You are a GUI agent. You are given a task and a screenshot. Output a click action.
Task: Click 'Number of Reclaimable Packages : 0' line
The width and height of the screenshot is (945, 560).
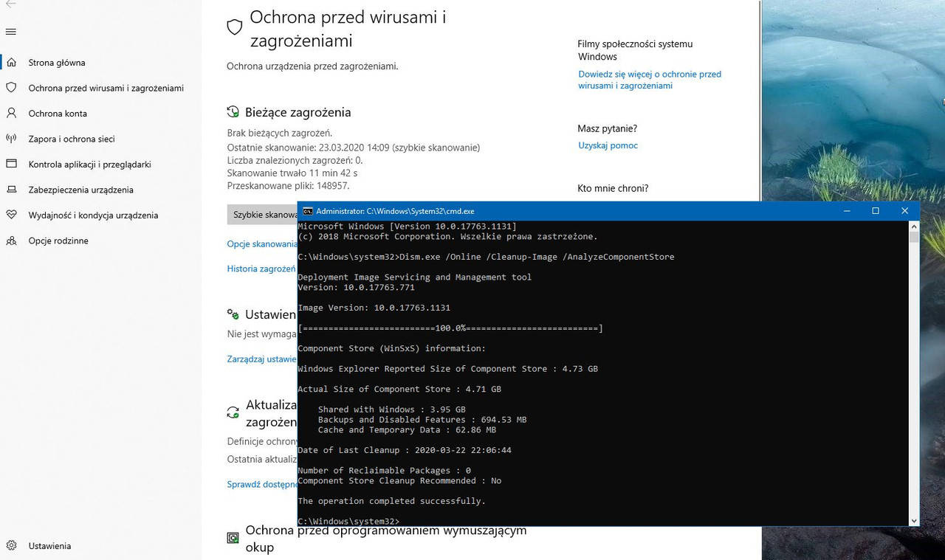pos(384,471)
